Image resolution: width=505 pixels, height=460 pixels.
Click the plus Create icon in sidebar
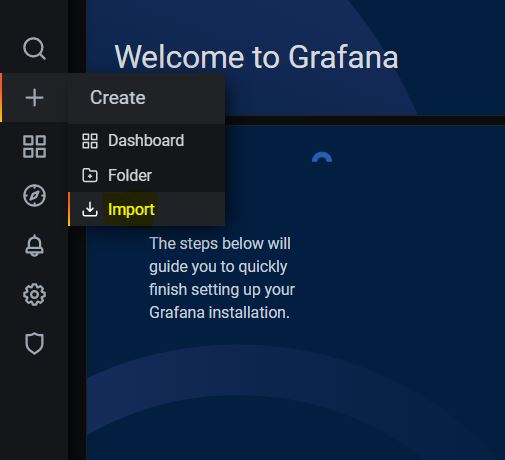pos(34,98)
